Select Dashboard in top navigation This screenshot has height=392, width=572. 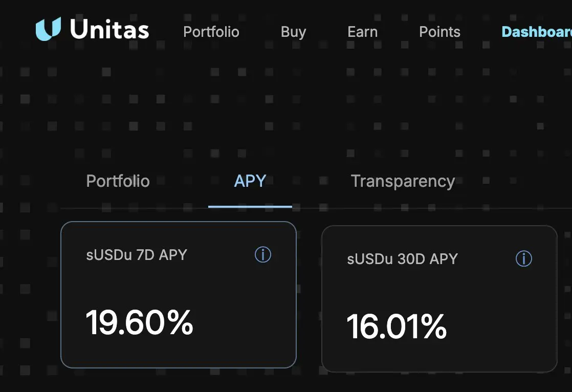pyautogui.click(x=537, y=32)
